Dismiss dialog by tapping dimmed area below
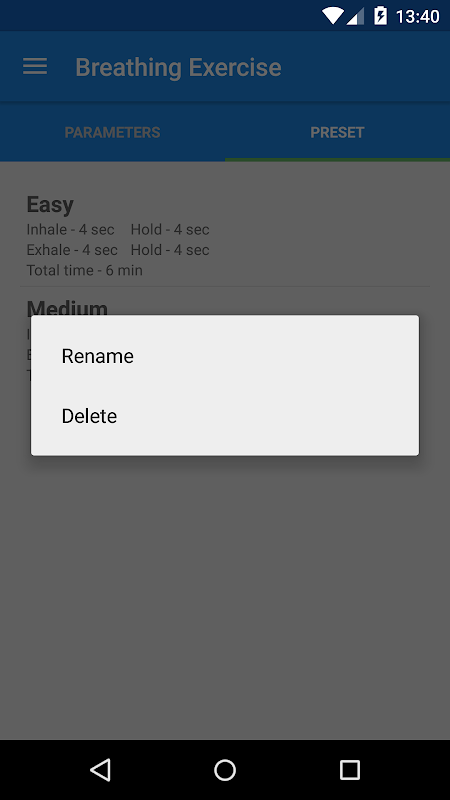Screen dimensions: 450x800 pos(225,597)
